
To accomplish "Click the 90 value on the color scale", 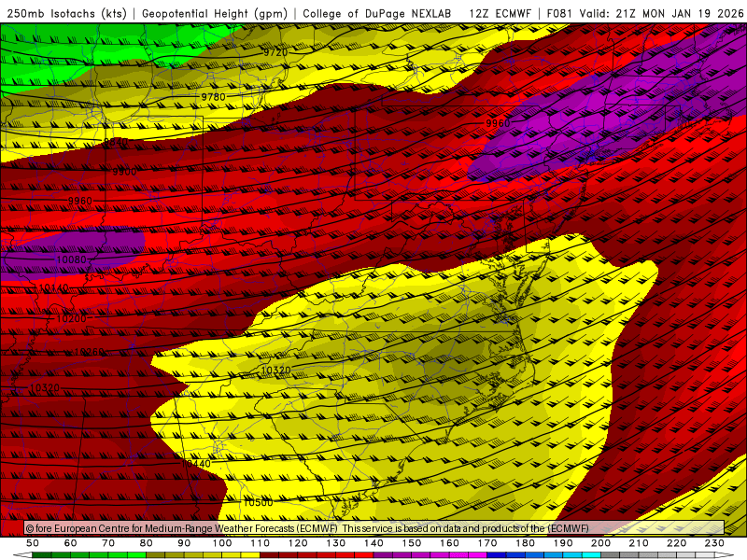I will tap(184, 543).
